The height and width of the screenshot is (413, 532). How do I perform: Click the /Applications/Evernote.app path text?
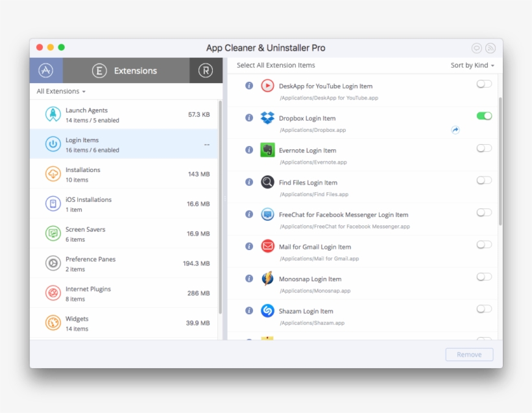point(313,162)
